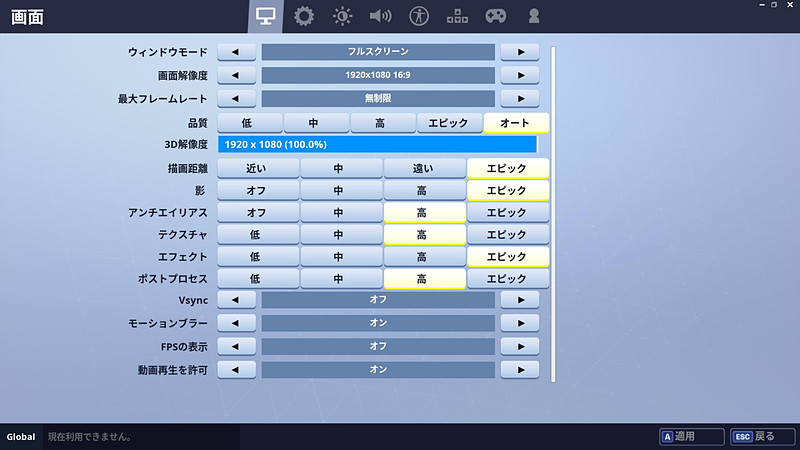Set ポストプロセス to 中

point(341,279)
